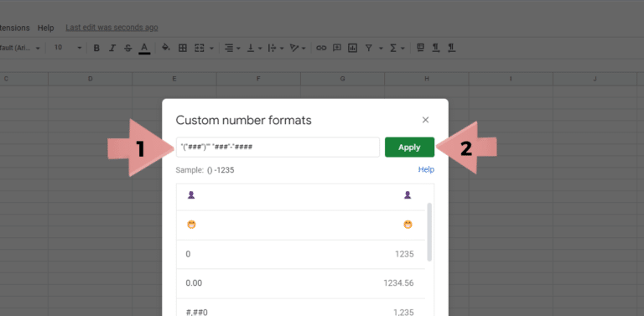Insert a chart using the toolbar
The width and height of the screenshot is (644, 316).
tap(352, 48)
